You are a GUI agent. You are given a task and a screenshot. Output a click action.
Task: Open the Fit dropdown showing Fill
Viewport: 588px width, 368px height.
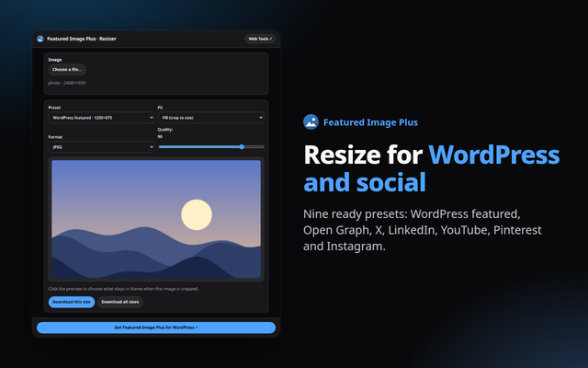(210, 118)
